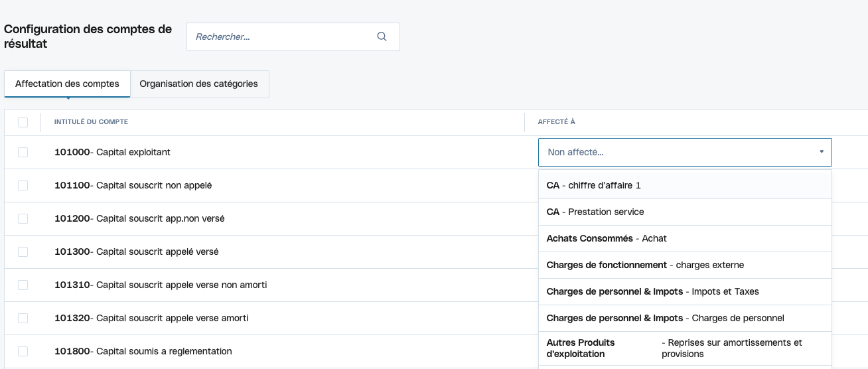Select checkbox for 101300 Capital souscrit appelé versé
The height and width of the screenshot is (369, 868).
point(23,252)
